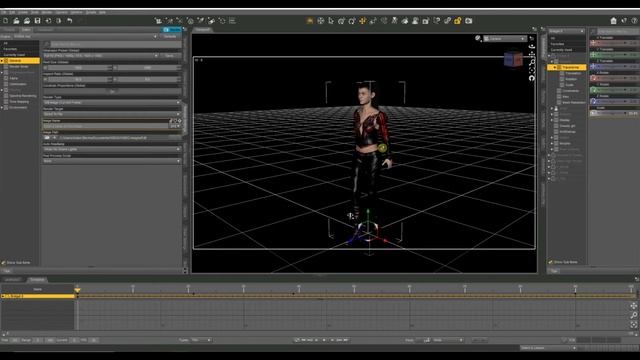Open the File menu
640x360 pixels.
(4, 12)
